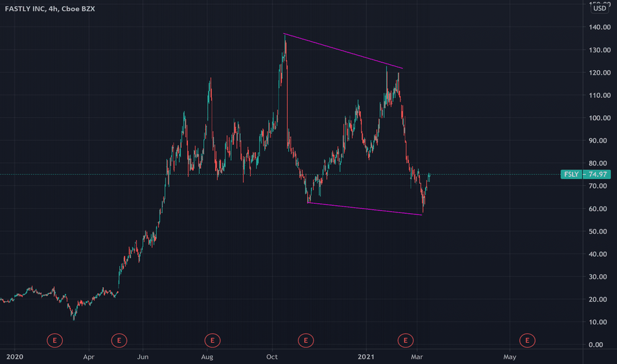Image resolution: width=617 pixels, height=364 pixels.
Task: Click the 2021 time axis label
Action: pyautogui.click(x=366, y=357)
